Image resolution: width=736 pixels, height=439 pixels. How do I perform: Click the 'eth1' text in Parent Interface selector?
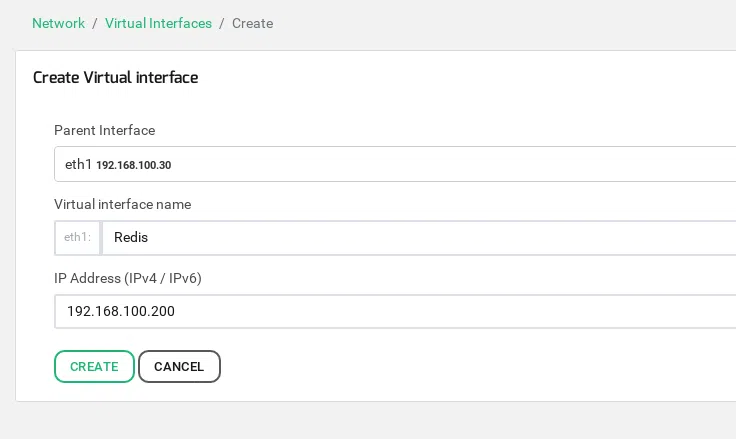coord(78,164)
